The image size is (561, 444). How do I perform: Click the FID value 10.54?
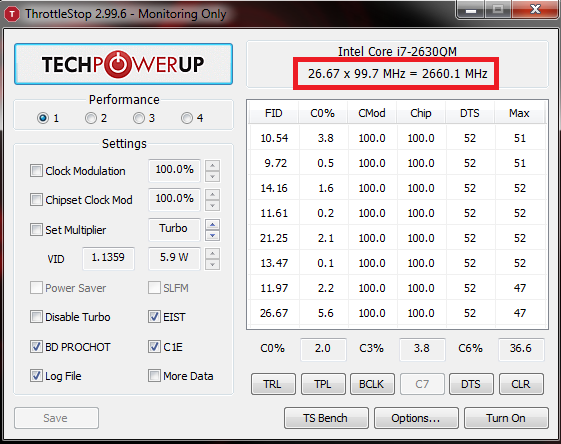(x=274, y=138)
